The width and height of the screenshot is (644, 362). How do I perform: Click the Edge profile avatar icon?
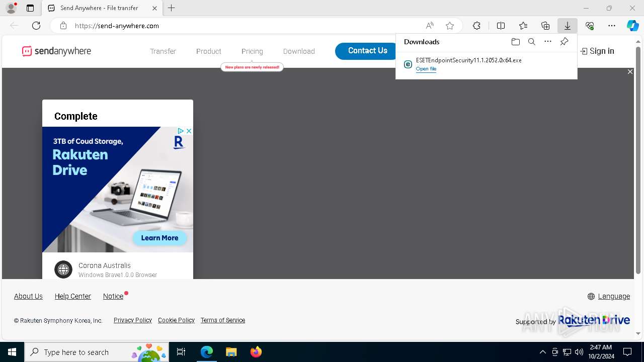point(11,8)
